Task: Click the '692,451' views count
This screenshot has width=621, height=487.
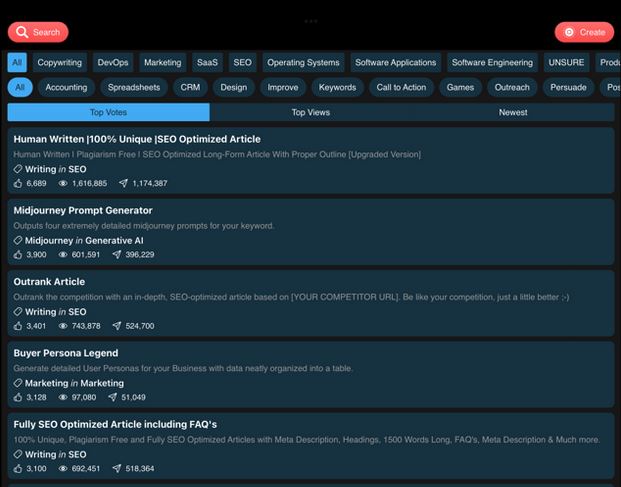Action: tap(86, 468)
